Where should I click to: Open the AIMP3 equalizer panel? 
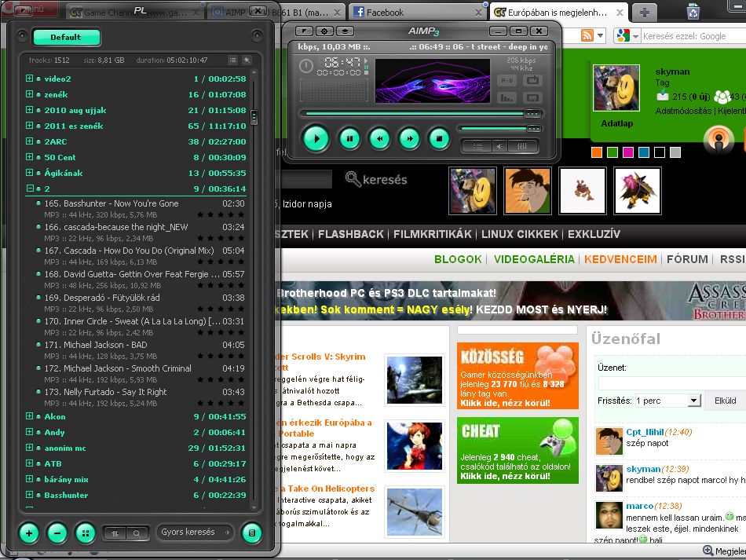click(x=521, y=145)
